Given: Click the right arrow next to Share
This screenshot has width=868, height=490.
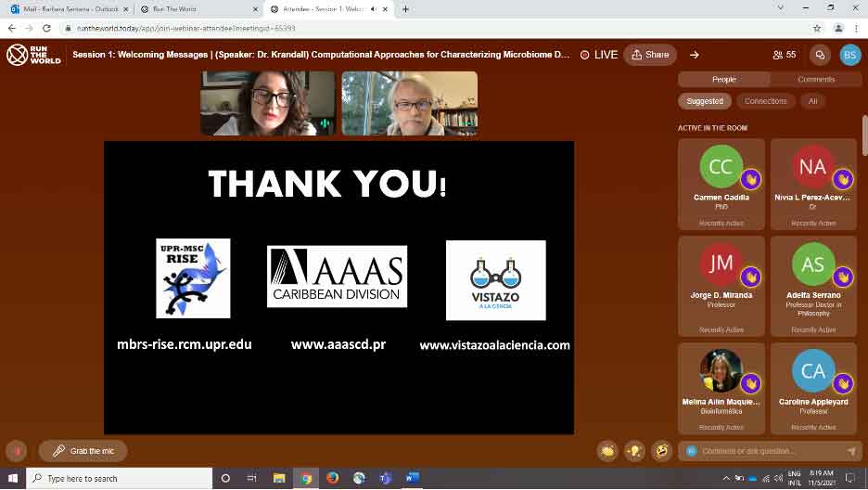Looking at the screenshot, I should click(694, 55).
